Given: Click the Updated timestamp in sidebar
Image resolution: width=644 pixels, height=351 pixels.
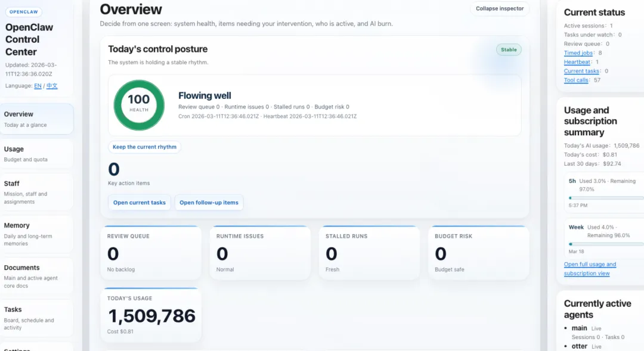Looking at the screenshot, I should coord(31,69).
